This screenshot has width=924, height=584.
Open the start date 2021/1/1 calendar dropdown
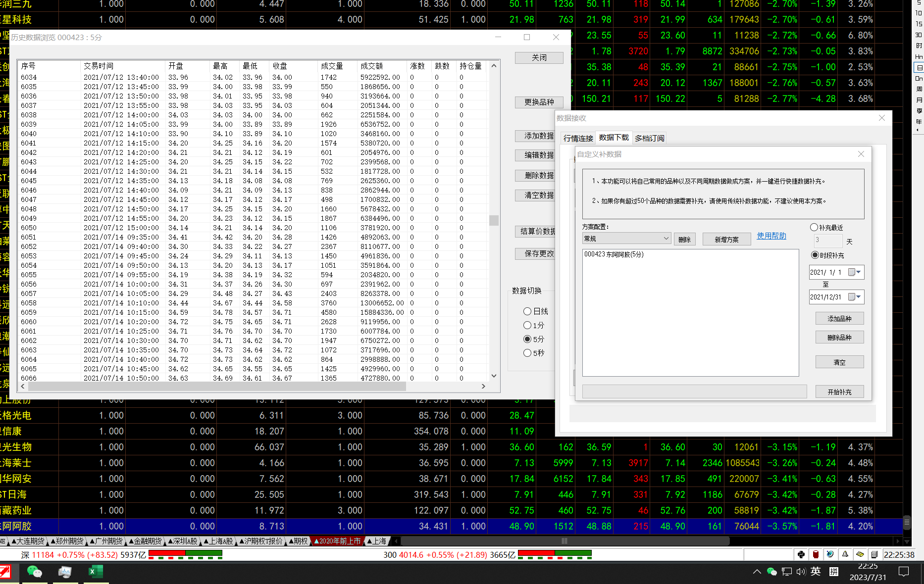coord(855,272)
